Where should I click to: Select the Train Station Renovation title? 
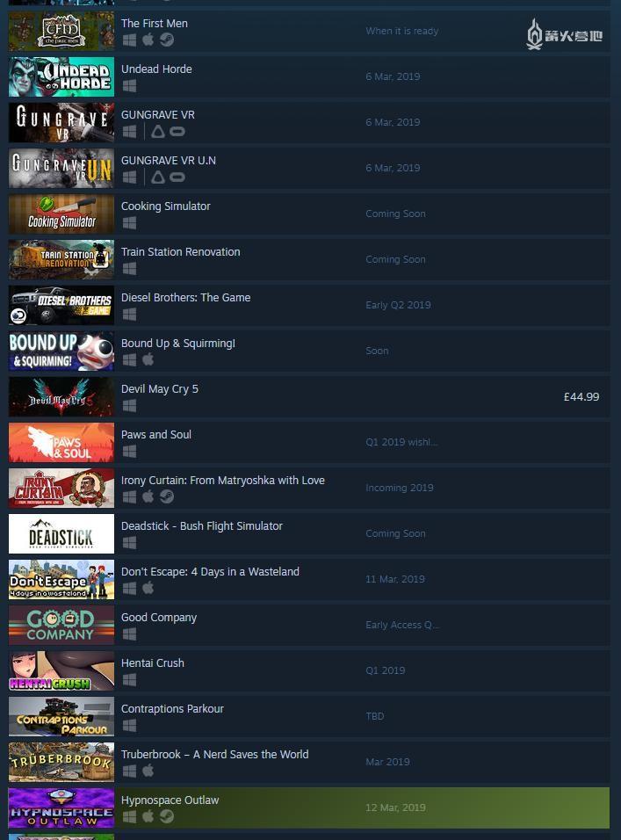180,252
